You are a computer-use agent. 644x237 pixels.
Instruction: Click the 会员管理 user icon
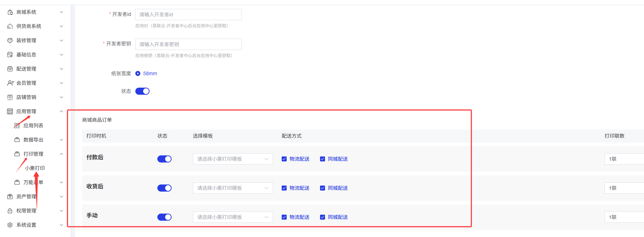tap(10, 83)
